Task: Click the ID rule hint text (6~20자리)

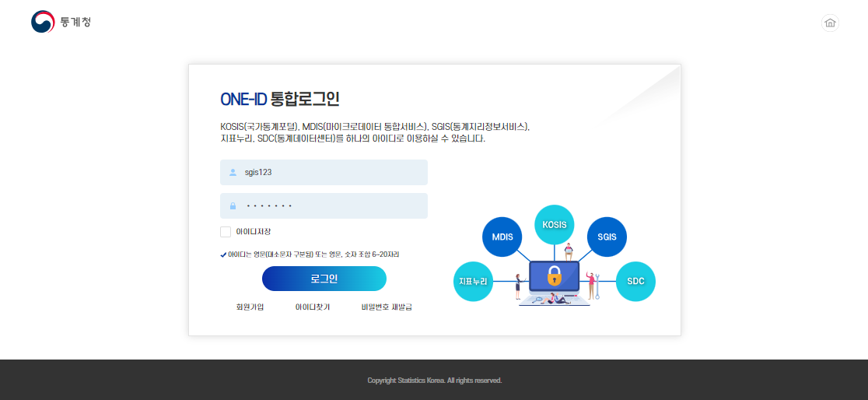Action: (310, 254)
